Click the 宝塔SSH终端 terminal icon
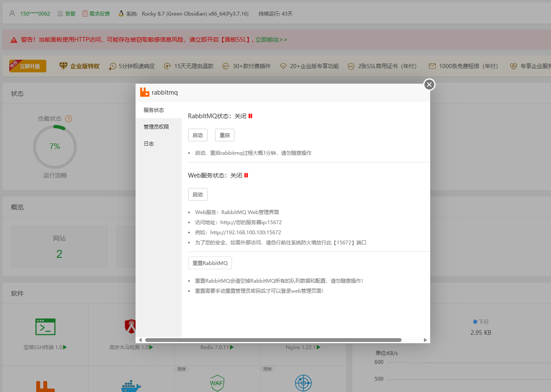Image resolution: width=551 pixels, height=392 pixels. pos(45,326)
